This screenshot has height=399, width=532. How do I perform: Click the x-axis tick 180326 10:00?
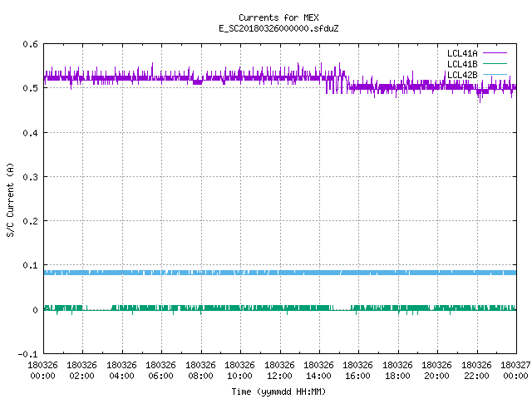[x=240, y=371]
